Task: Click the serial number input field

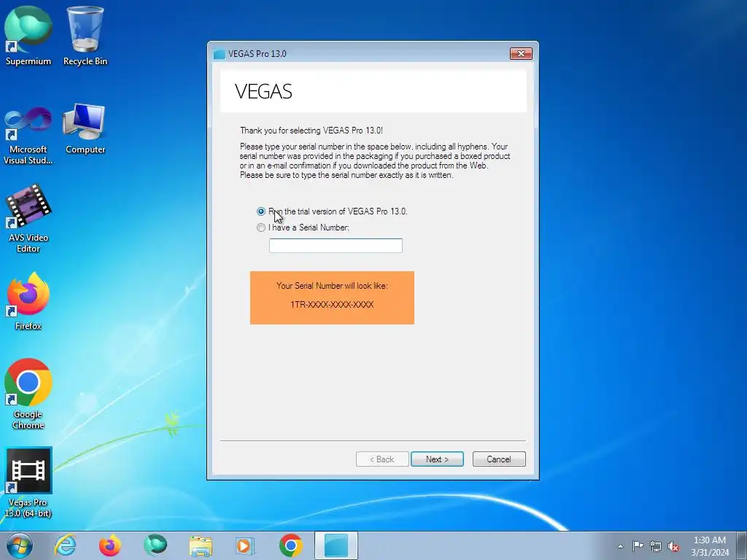Action: [336, 246]
